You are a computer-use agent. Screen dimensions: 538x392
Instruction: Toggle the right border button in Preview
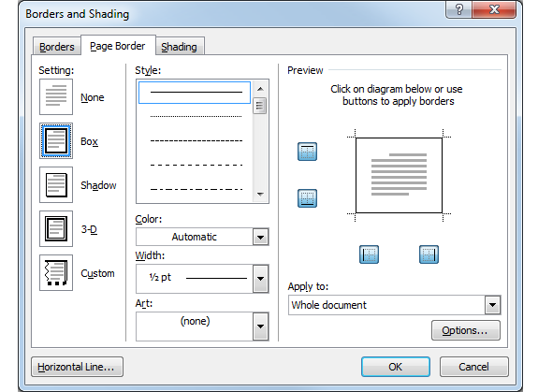[429, 254]
